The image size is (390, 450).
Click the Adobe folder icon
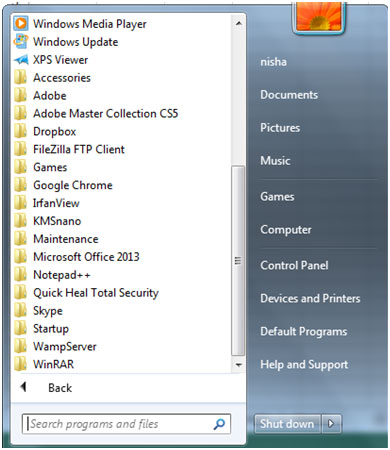coord(21,96)
